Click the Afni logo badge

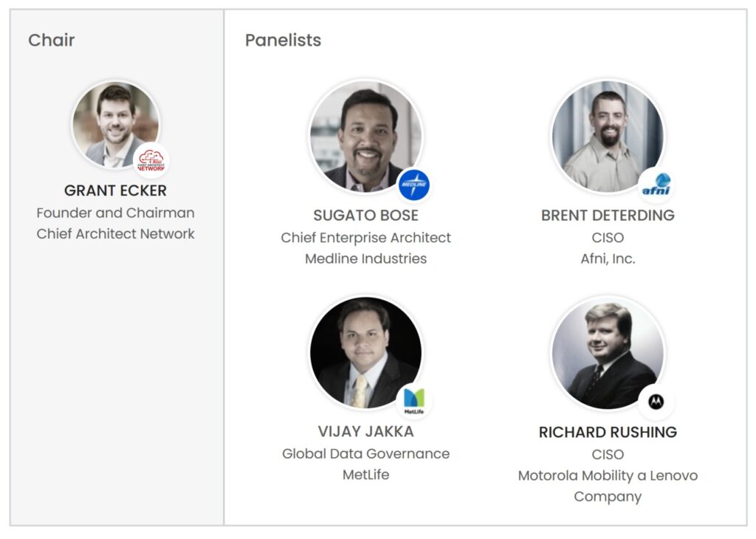pos(656,185)
